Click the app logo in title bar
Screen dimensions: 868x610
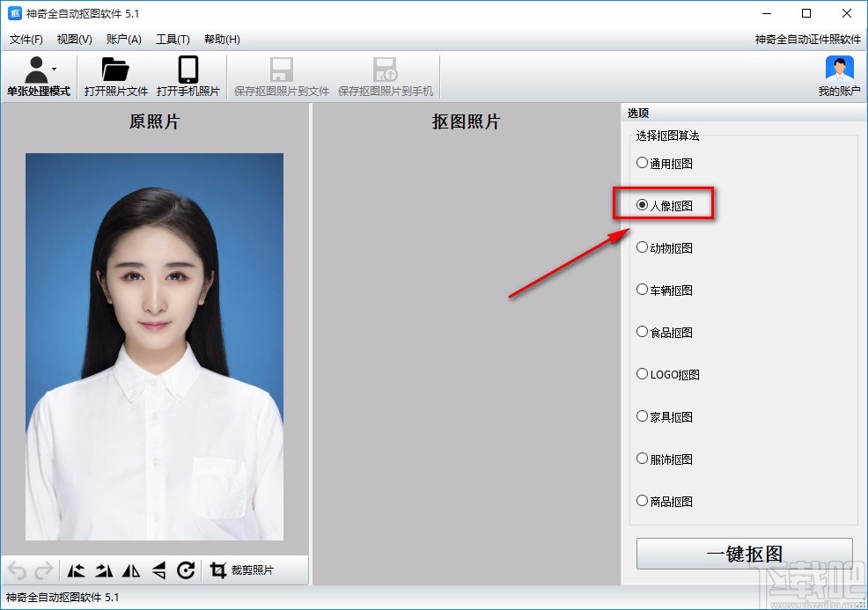14,13
